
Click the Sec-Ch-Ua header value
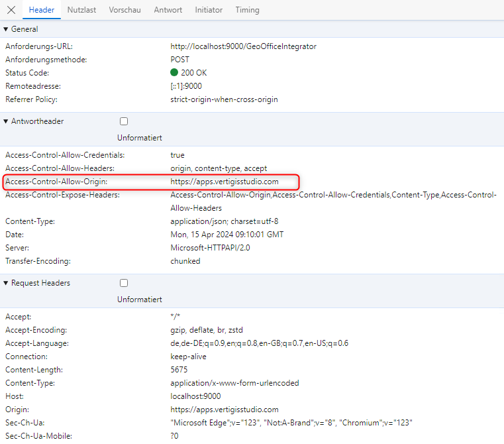[291, 423]
